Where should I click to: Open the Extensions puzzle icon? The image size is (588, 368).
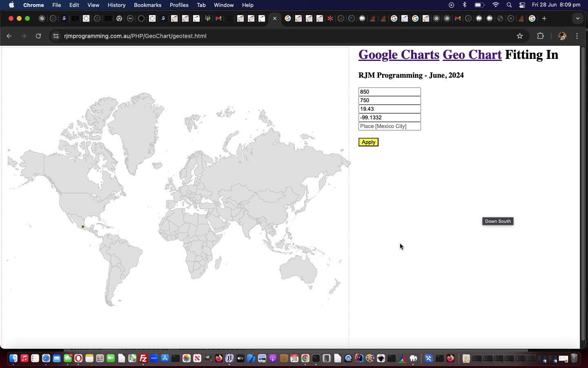(540, 36)
